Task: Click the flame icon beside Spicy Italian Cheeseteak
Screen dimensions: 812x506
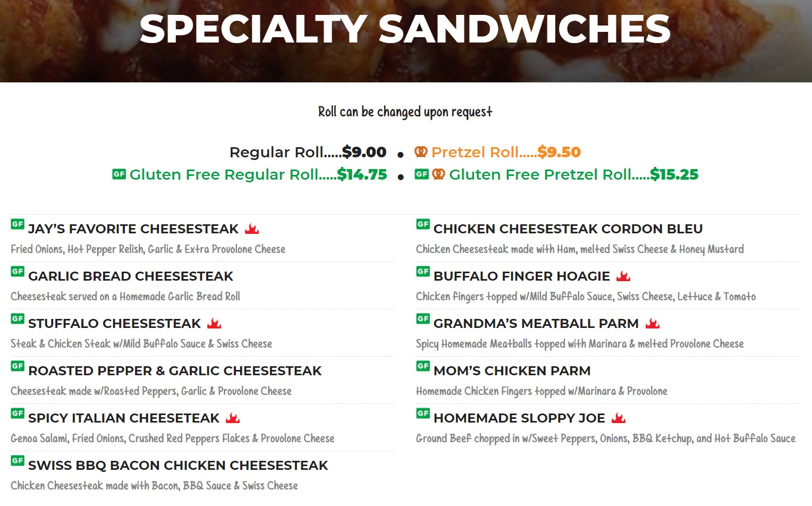Action: [233, 418]
